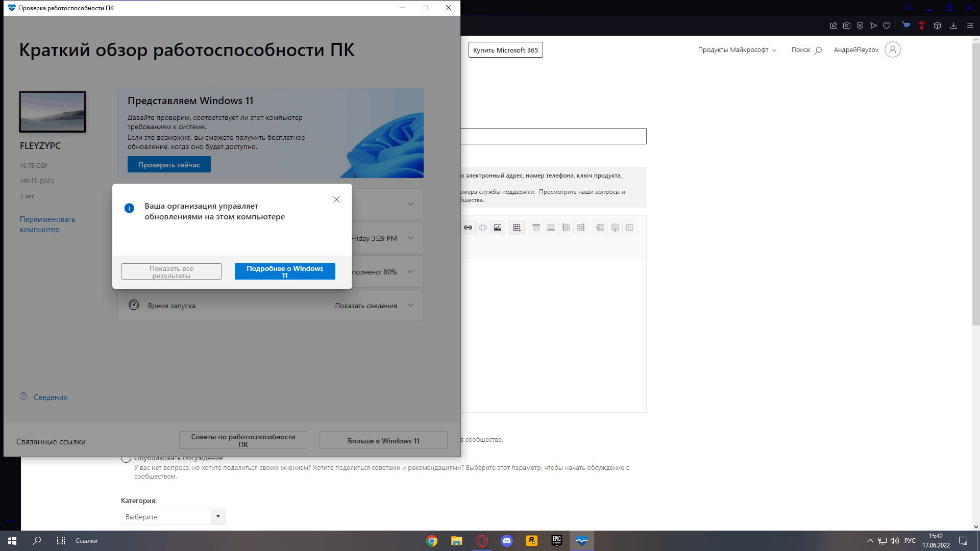Click snapshot camera icon in Opera toolbar
Image resolution: width=980 pixels, height=551 pixels.
coord(847,26)
